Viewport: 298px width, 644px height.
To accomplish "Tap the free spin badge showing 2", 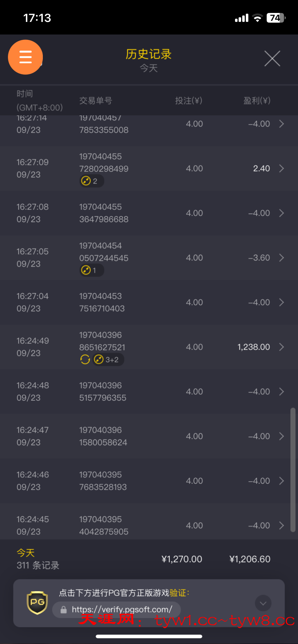I will tap(91, 181).
